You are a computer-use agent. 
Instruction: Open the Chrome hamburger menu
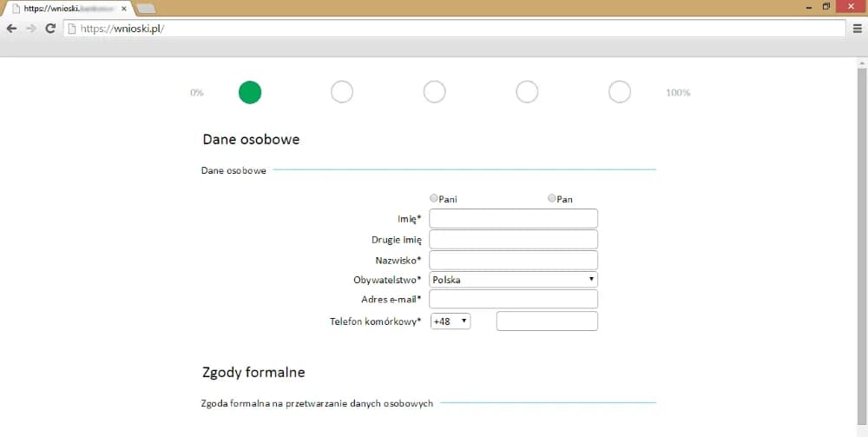(x=858, y=28)
